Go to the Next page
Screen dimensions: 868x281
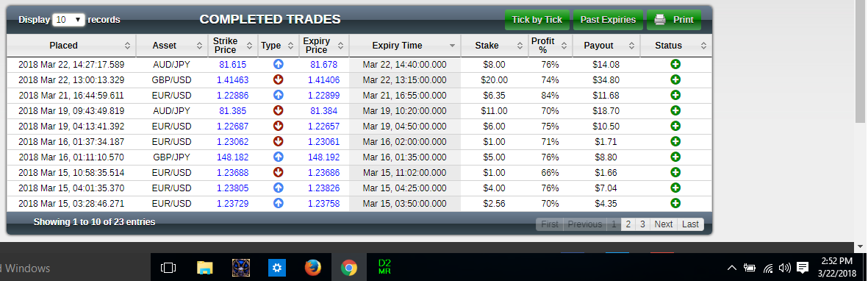[x=663, y=224]
